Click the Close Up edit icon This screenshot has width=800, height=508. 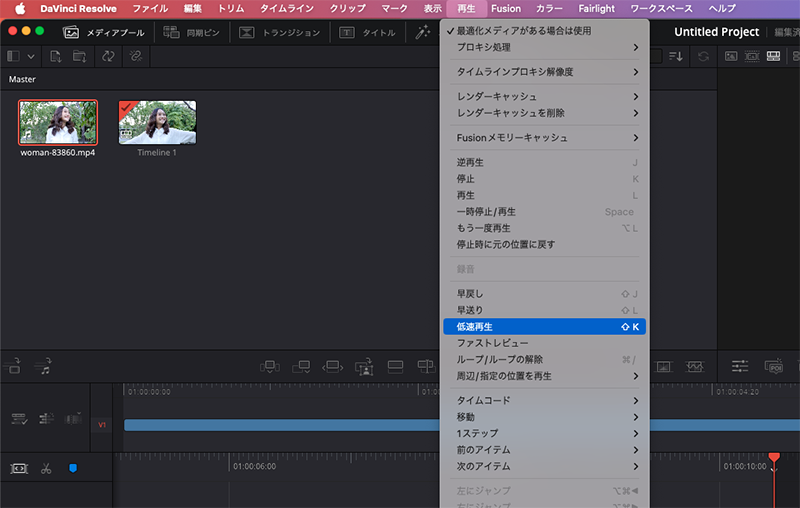coord(364,367)
